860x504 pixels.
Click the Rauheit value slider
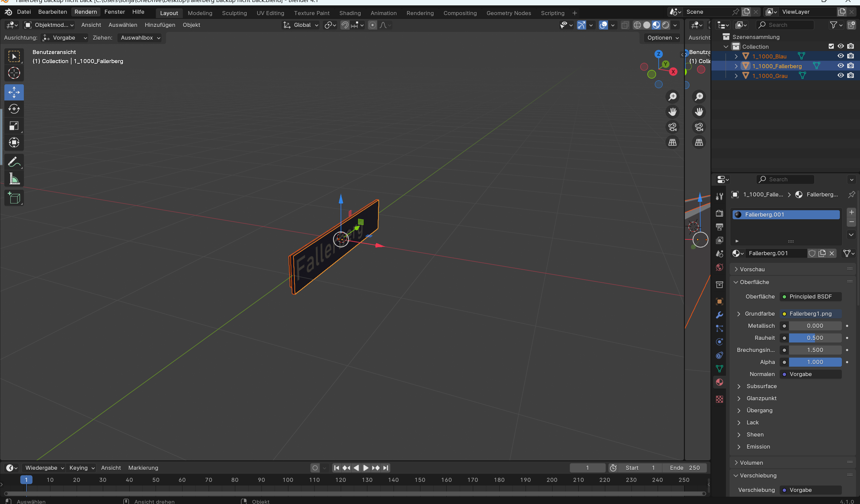815,337
